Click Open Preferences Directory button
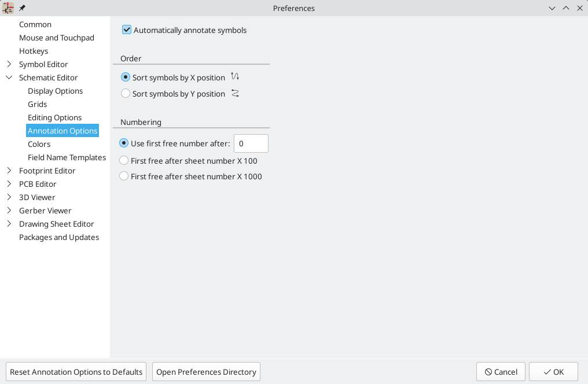588x384 pixels. pyautogui.click(x=206, y=372)
